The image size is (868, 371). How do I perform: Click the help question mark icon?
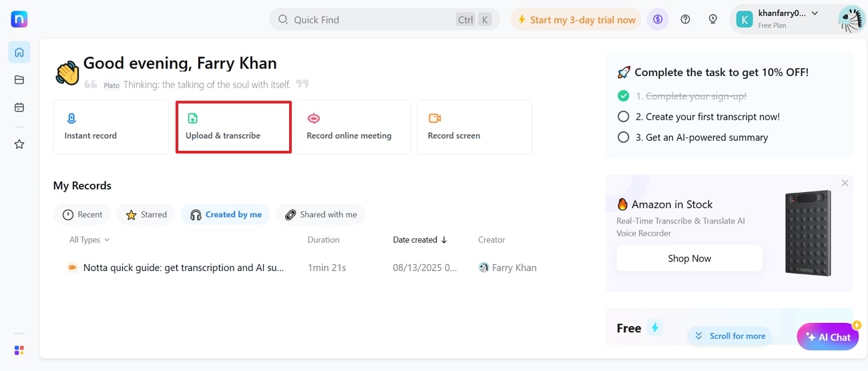(685, 19)
